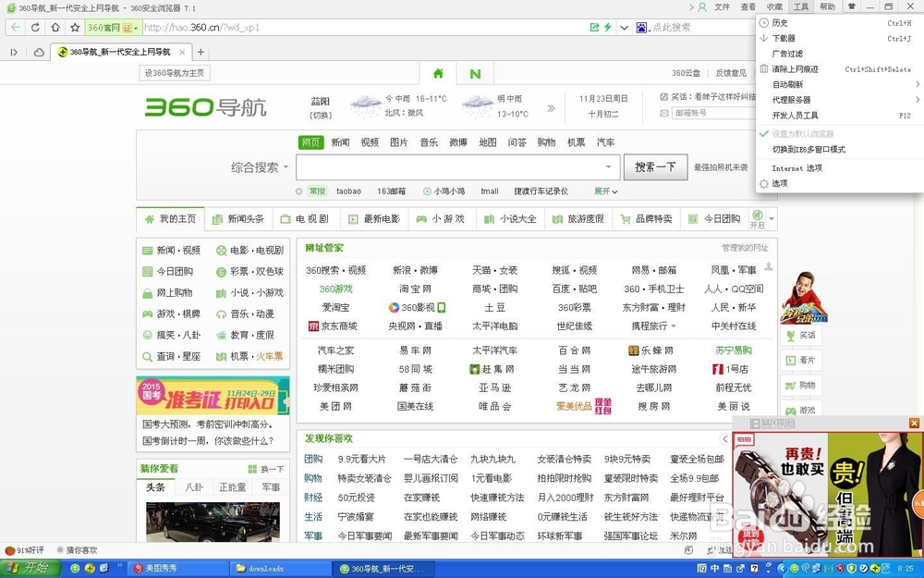Click the 360云盘 link
Image resolution: width=924 pixels, height=578 pixels.
pos(686,73)
